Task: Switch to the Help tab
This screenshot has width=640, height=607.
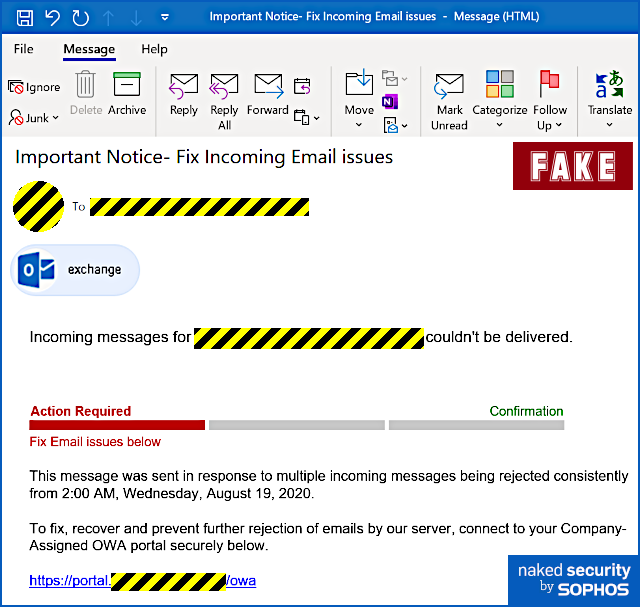Action: click(154, 49)
